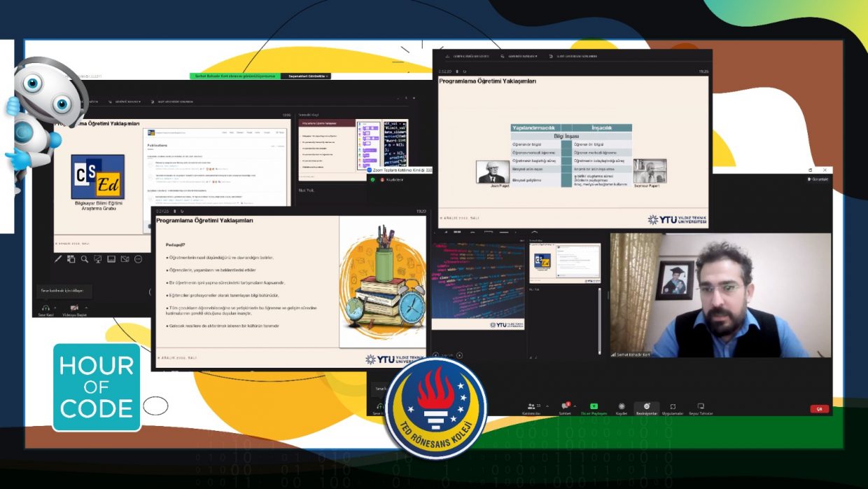868x489 pixels.
Task: Click the Küçükdere participant label
Action: click(395, 179)
